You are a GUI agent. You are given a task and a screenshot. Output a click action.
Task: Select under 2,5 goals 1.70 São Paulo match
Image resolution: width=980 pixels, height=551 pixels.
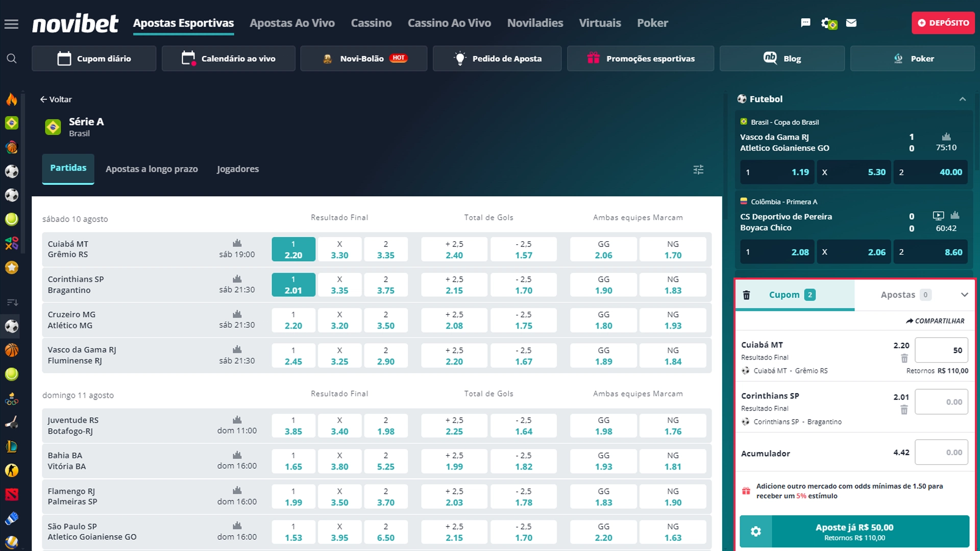523,532
